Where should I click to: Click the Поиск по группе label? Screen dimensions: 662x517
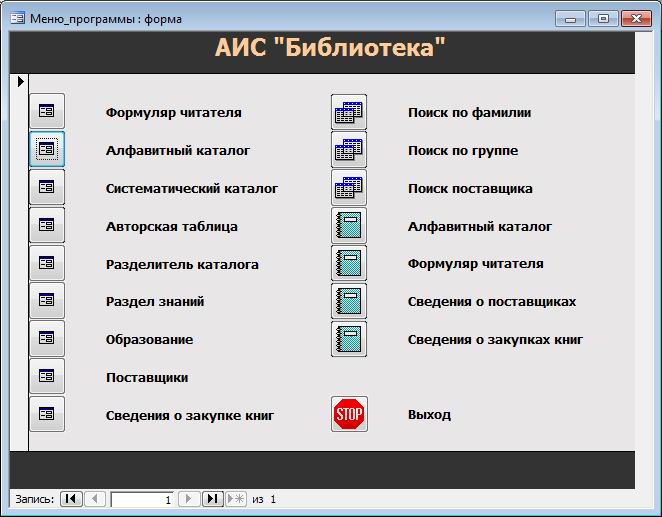pos(463,150)
